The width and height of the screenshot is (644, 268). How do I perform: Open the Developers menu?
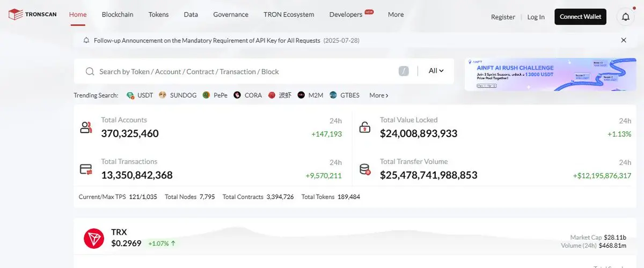click(x=346, y=14)
